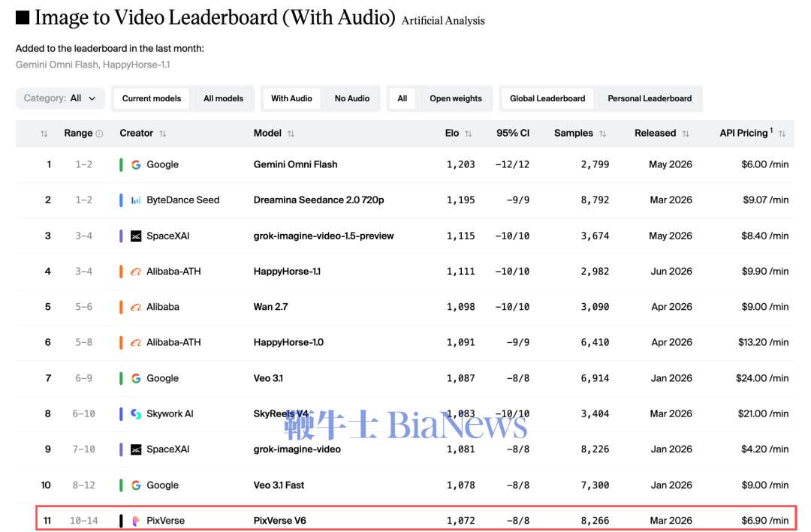Image resolution: width=811 pixels, height=532 pixels.
Task: Show the Global Leaderboard
Action: pos(547,98)
